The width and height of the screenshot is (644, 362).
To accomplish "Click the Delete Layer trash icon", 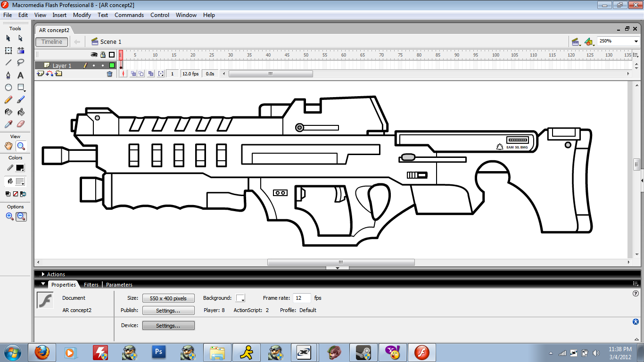I will click(x=110, y=74).
